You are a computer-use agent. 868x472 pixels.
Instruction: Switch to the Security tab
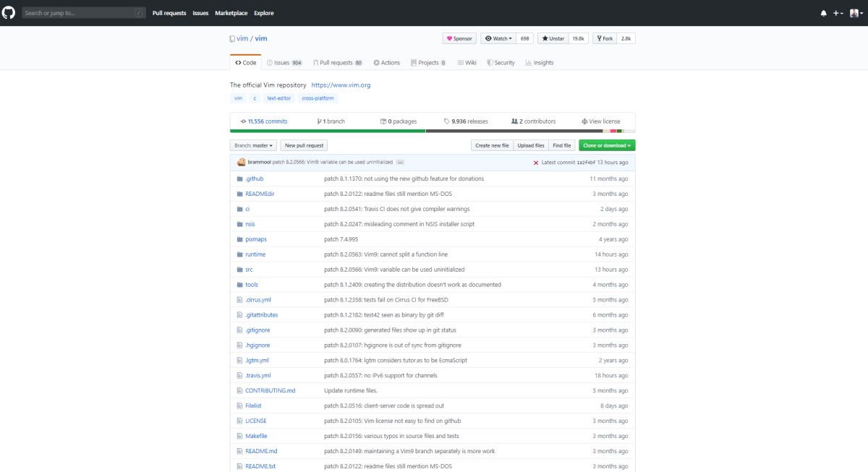click(x=501, y=63)
